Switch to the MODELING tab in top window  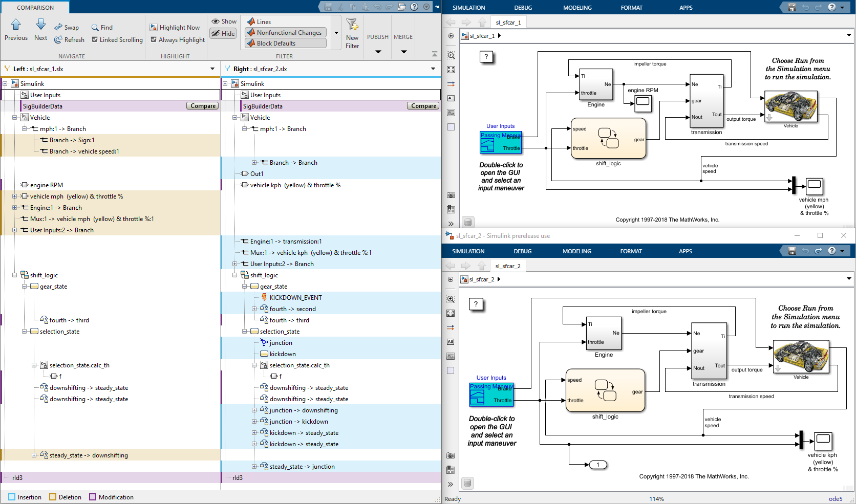[x=577, y=8]
